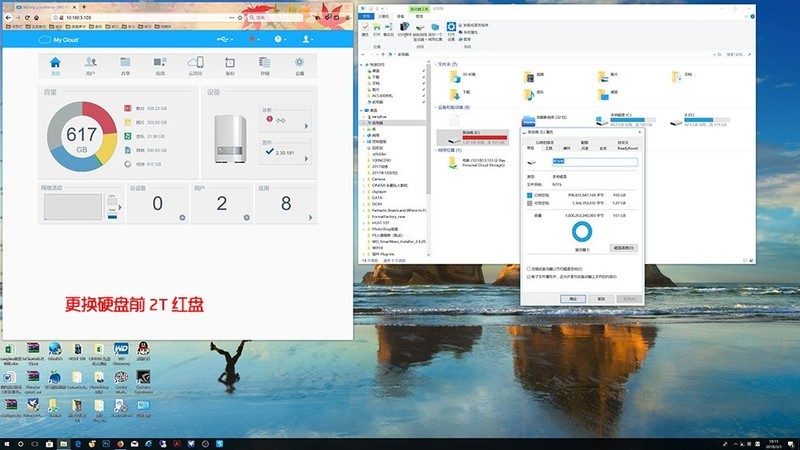Open the help question-mark dropdown in header
Screen dimensions: 800x450
279,39
